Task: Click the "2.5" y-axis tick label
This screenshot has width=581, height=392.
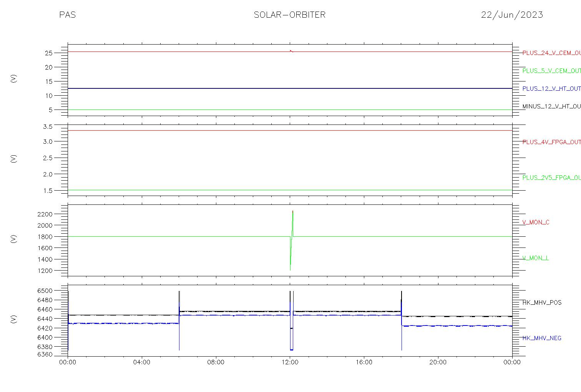Action: click(x=47, y=158)
